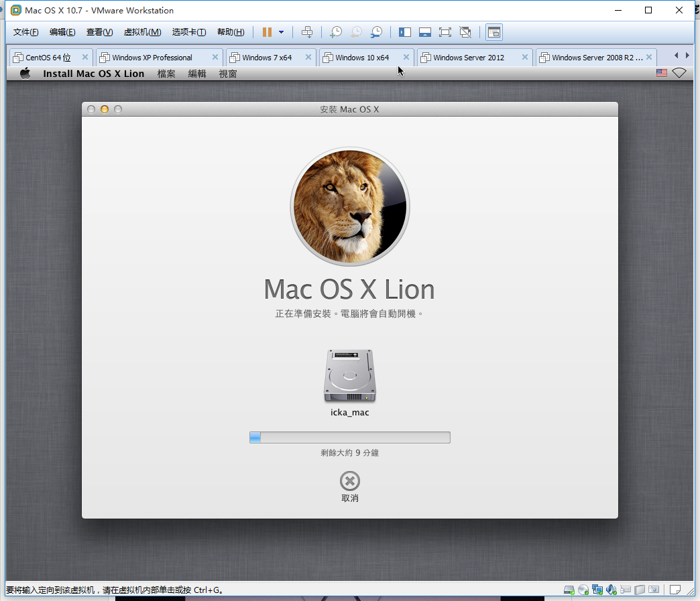This screenshot has width=700, height=601.
Task: Open the 視窗 menu in the installer
Action: (x=228, y=74)
